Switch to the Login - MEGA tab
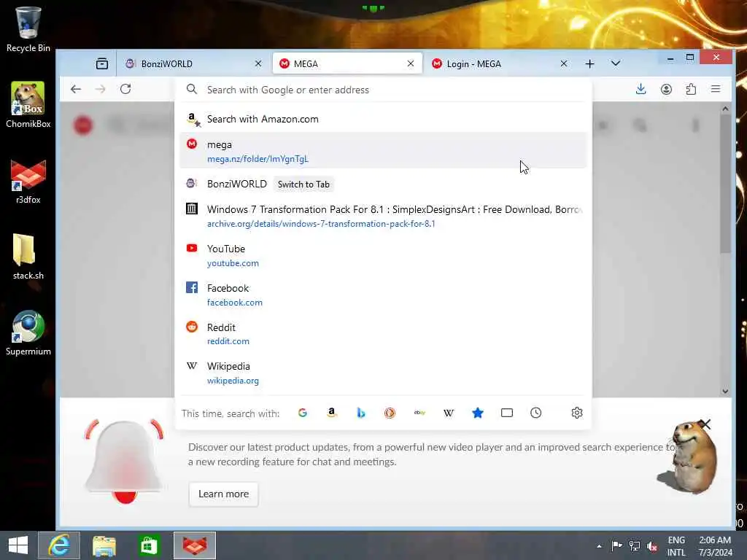This screenshot has width=747, height=560. 499,64
